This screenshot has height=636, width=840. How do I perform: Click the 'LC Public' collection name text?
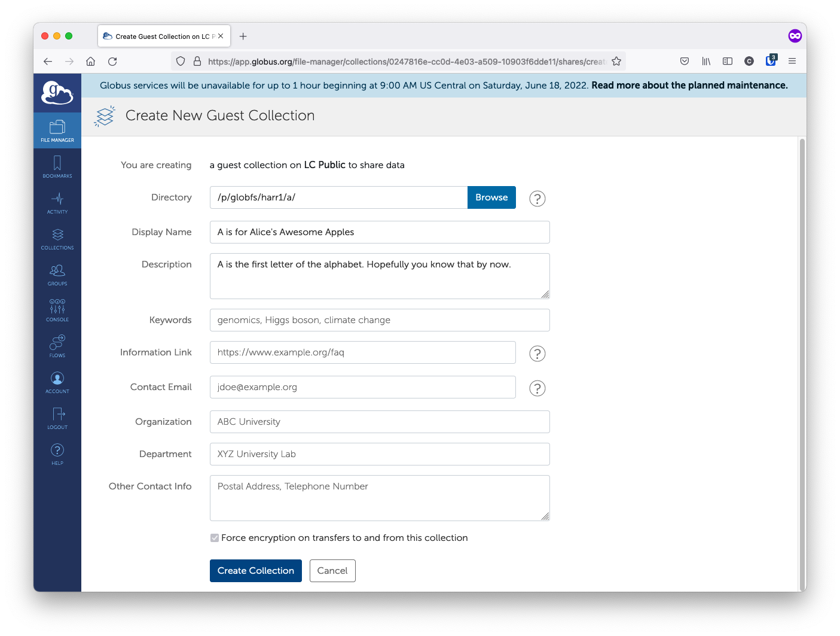click(325, 165)
